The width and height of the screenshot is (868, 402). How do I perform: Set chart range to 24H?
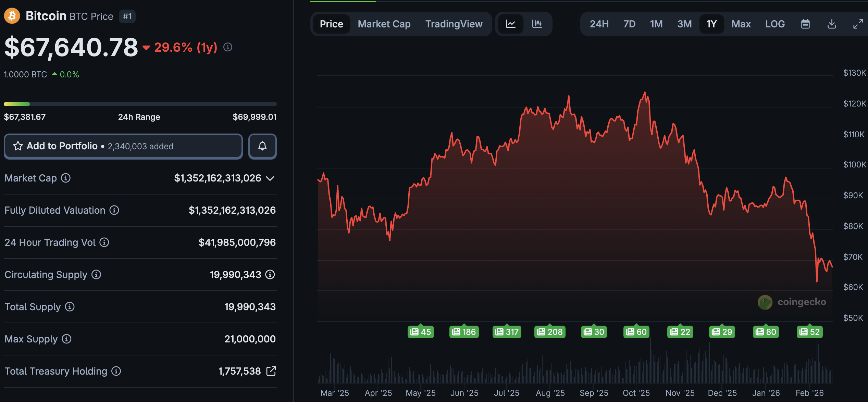[599, 24]
